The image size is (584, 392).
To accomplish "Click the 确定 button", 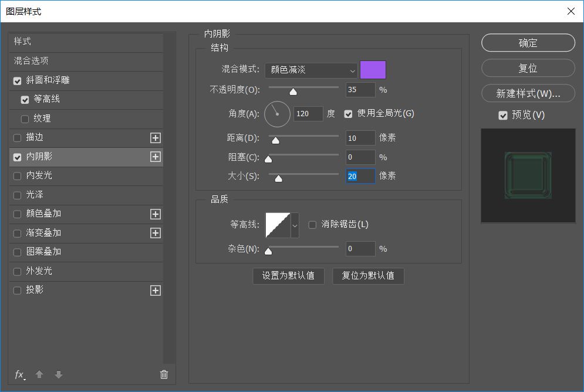I will pyautogui.click(x=528, y=43).
